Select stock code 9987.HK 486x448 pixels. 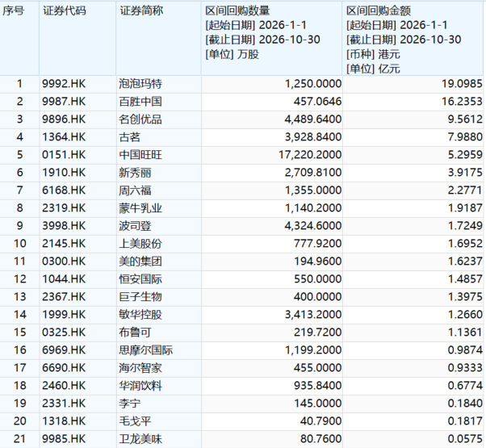click(x=64, y=102)
